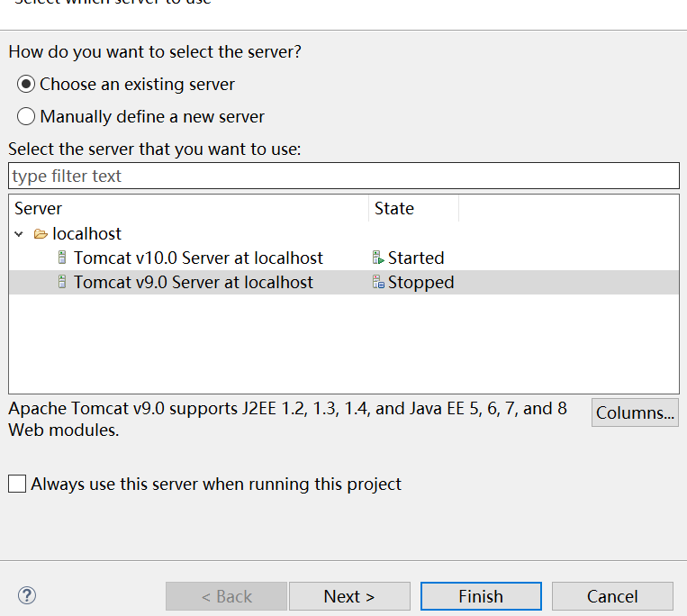Collapse the localhost tree node
The image size is (687, 616).
tap(20, 234)
